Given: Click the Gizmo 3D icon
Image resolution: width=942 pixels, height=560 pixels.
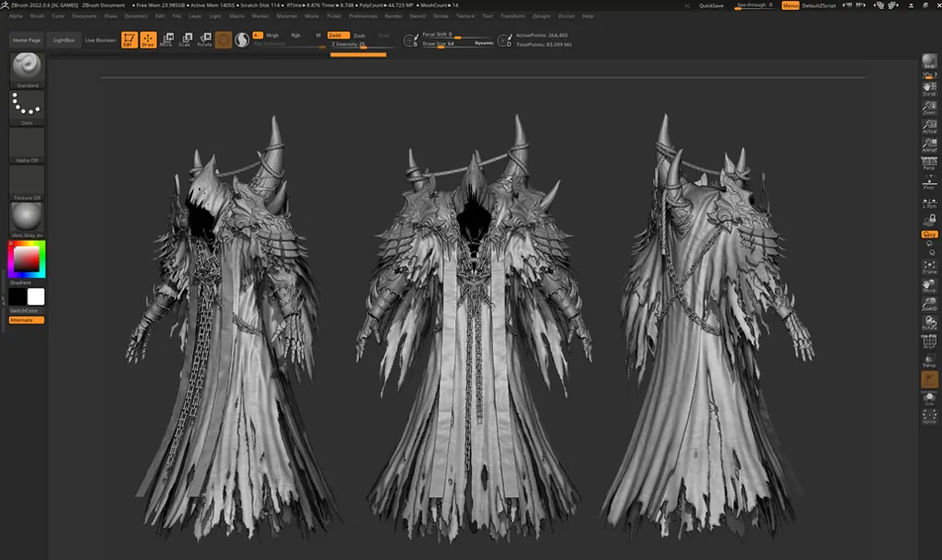Looking at the screenshot, I should click(x=224, y=40).
